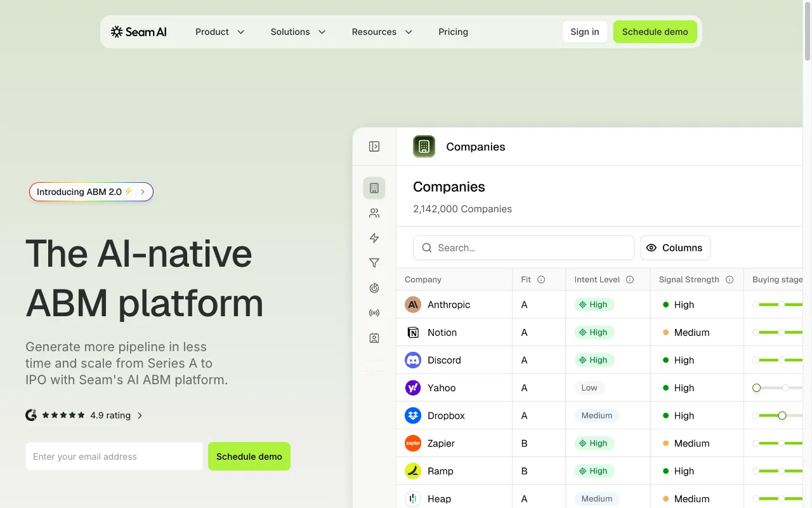Click the Buying stage column header
This screenshot has height=508, width=812.
[777, 279]
